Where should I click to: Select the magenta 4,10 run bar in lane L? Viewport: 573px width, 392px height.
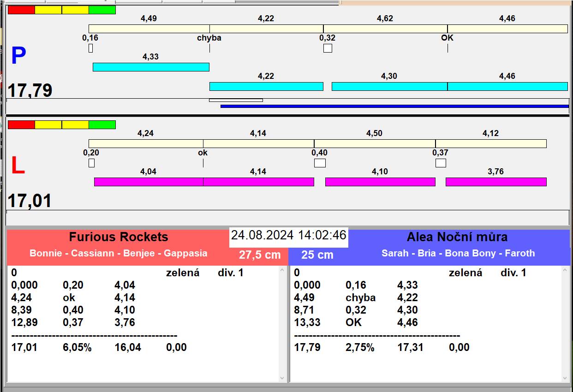[380, 182]
